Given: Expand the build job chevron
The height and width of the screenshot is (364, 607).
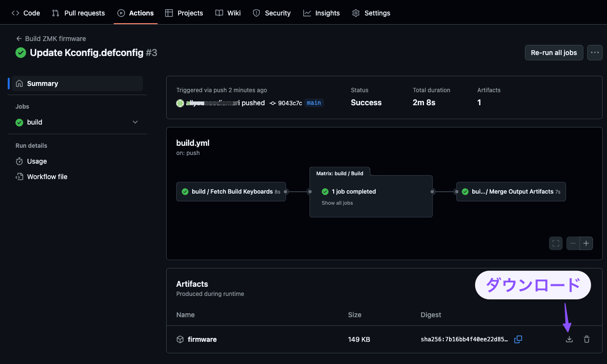Looking at the screenshot, I should click(x=135, y=122).
